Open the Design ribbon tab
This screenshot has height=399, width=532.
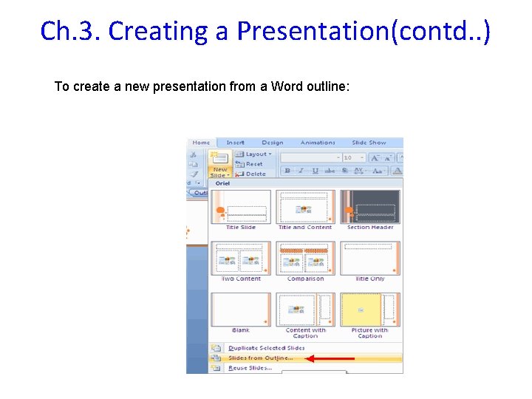(273, 143)
